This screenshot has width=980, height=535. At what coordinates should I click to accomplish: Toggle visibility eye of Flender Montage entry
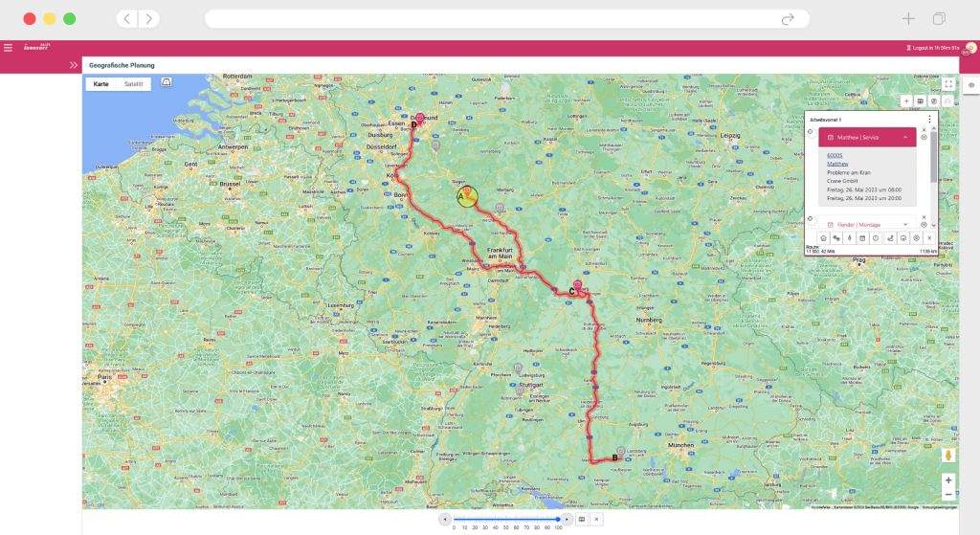tap(924, 225)
